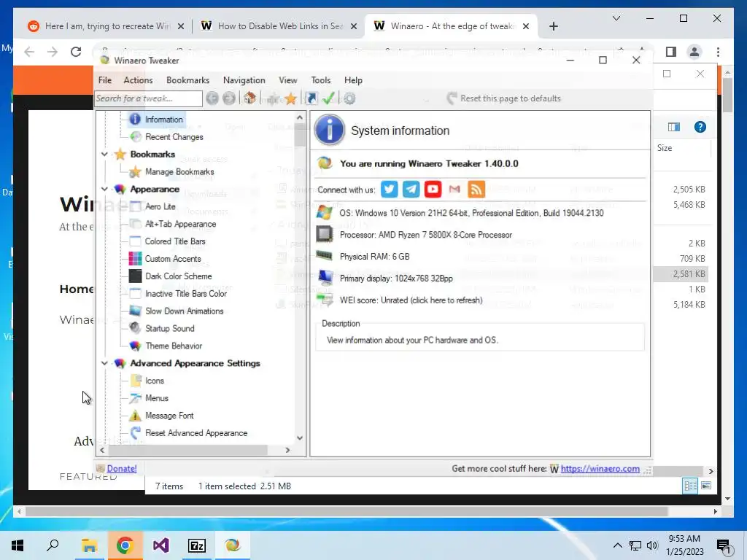Click the File Explorer taskbar icon

(89, 545)
